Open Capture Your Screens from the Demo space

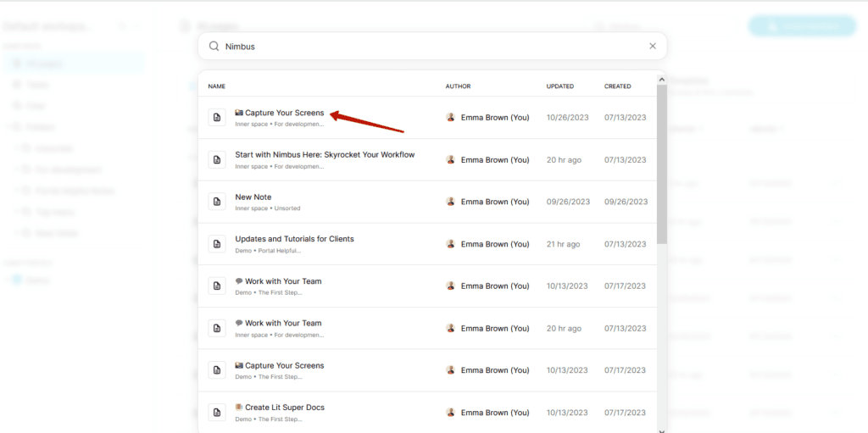click(x=284, y=366)
